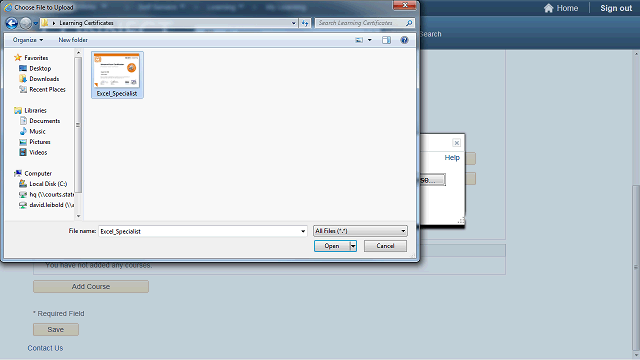640x360 pixels.
Task: Open the Pictures library
Action: [40, 142]
